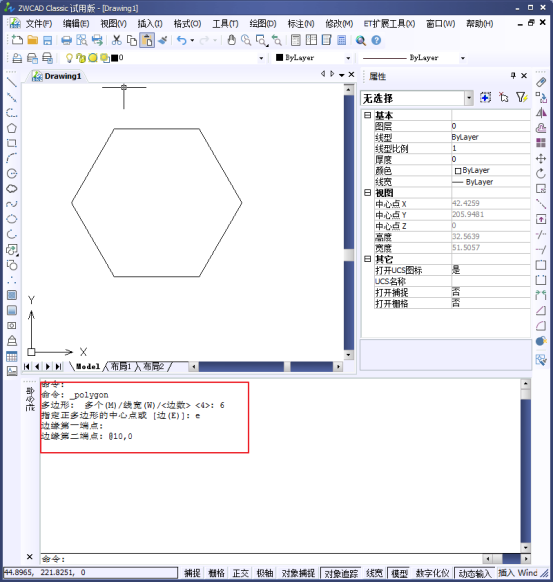
Task: Open the 无选择 selection dropdown
Action: [x=469, y=98]
